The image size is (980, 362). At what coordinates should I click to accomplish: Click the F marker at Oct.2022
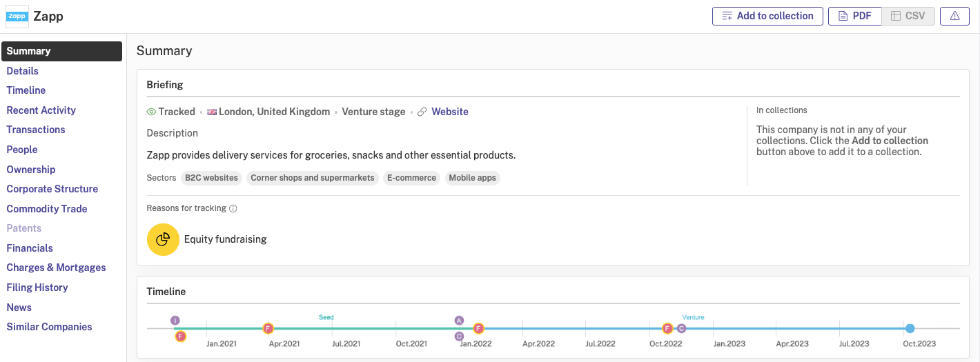click(667, 328)
